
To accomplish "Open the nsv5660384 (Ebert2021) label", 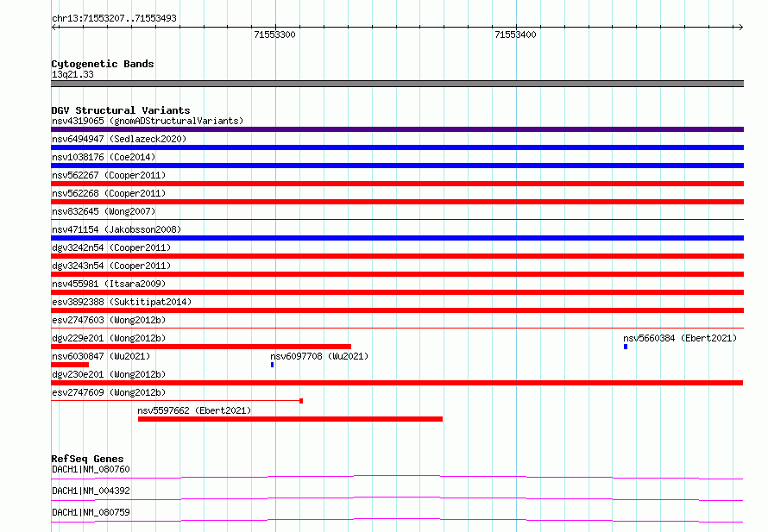I will coord(680,338).
